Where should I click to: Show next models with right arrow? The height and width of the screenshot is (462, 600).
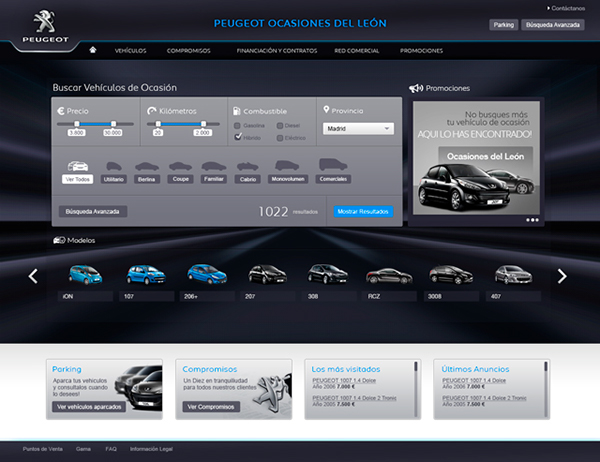562,276
